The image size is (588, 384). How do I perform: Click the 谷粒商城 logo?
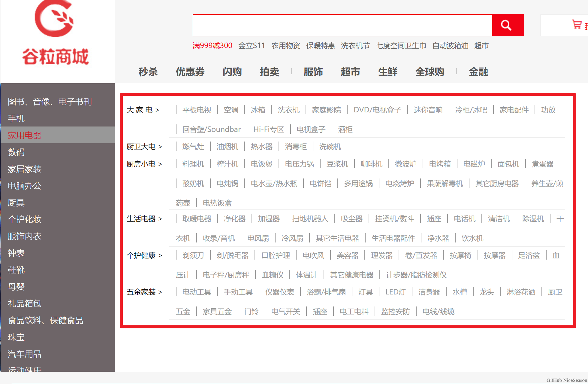coord(56,33)
